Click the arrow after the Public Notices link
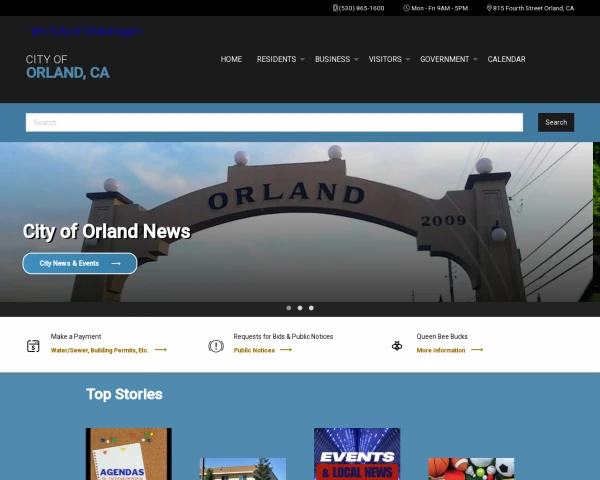Viewport: 600px width, 480px height. point(286,350)
